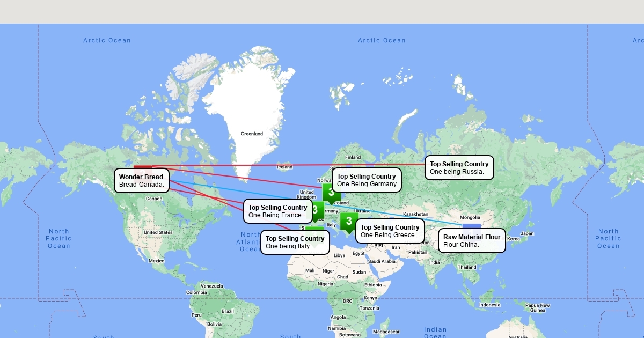Click the green marker next to the Germany label
The height and width of the screenshot is (338, 644).
pos(331,192)
